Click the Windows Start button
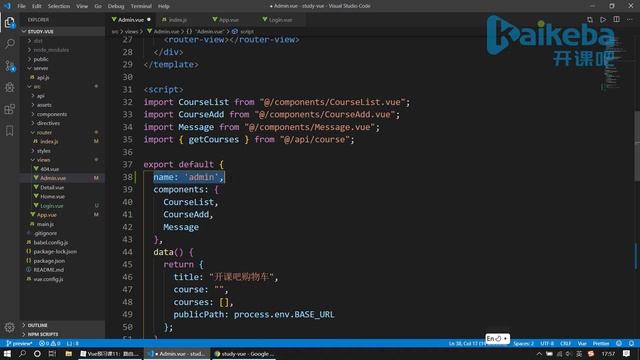The height and width of the screenshot is (360, 640). coord(7,354)
